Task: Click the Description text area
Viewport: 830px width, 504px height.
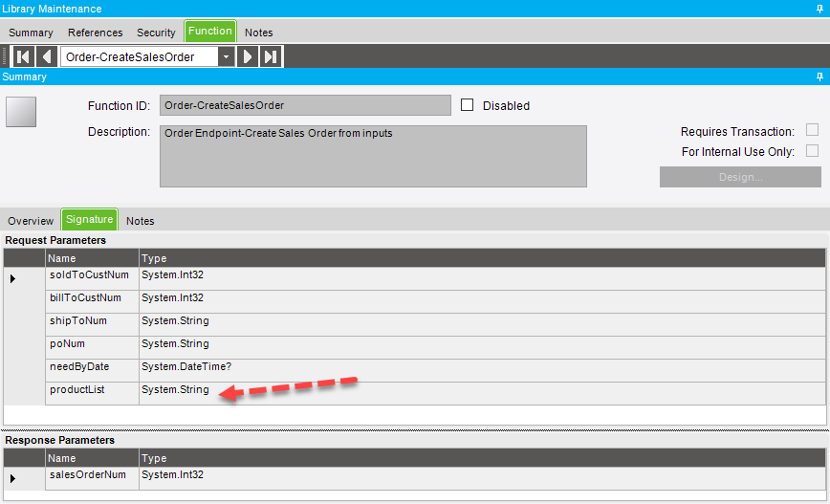Action: pyautogui.click(x=373, y=156)
